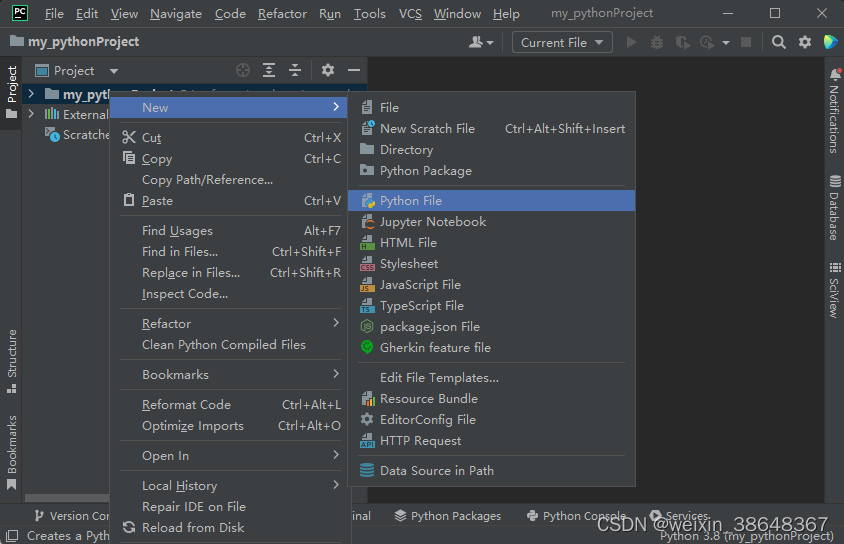The image size is (844, 544).
Task: Choose Python Package from New submenu
Action: 491,171
